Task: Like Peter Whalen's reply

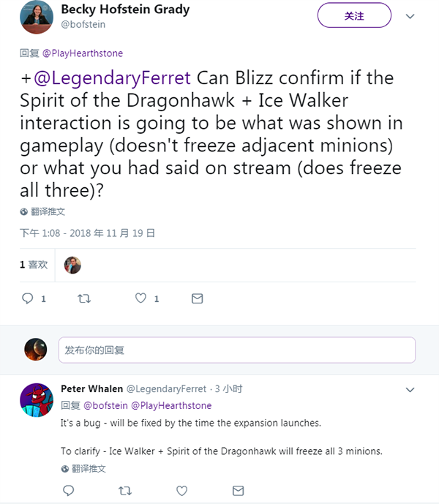Action: click(x=181, y=491)
